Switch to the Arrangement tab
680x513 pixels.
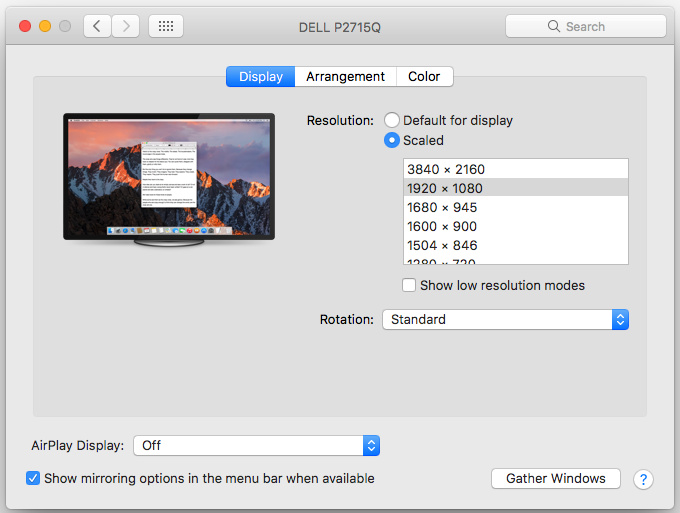(345, 77)
